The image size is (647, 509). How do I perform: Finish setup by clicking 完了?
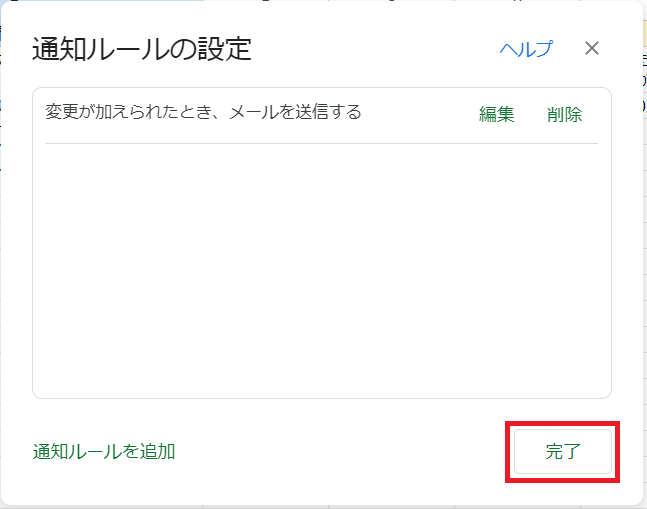tap(562, 451)
